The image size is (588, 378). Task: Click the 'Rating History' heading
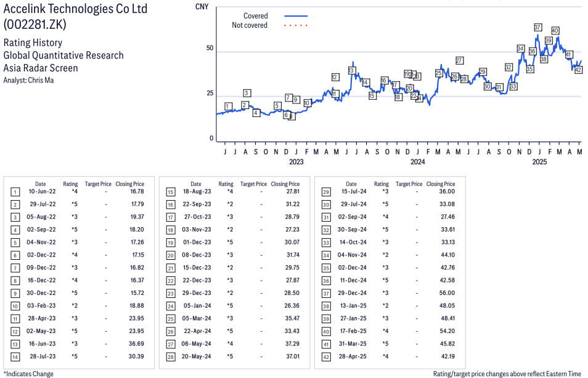click(33, 42)
